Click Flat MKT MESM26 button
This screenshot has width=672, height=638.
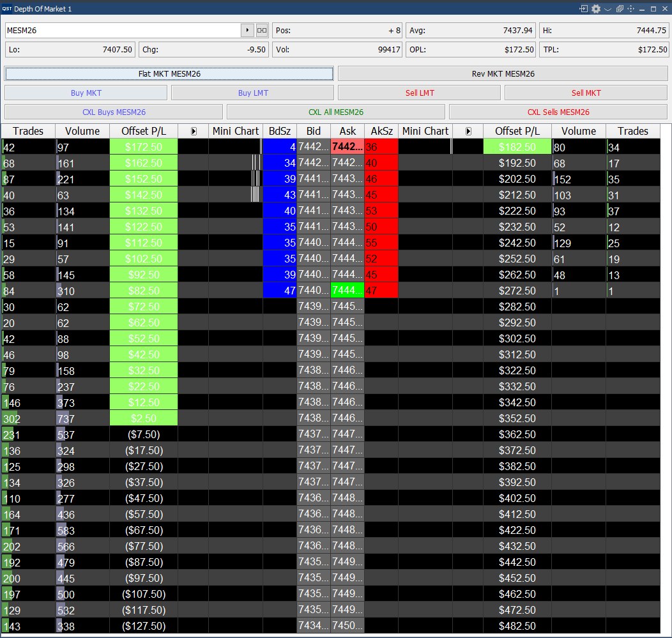point(169,73)
